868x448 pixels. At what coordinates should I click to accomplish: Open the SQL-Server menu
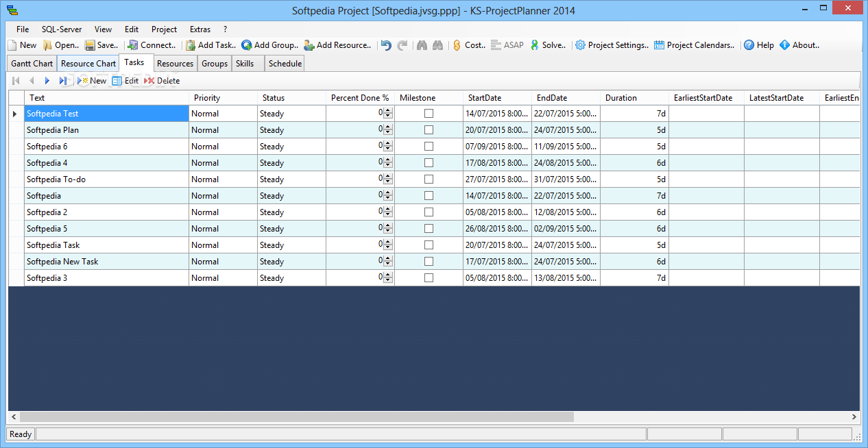pos(62,29)
